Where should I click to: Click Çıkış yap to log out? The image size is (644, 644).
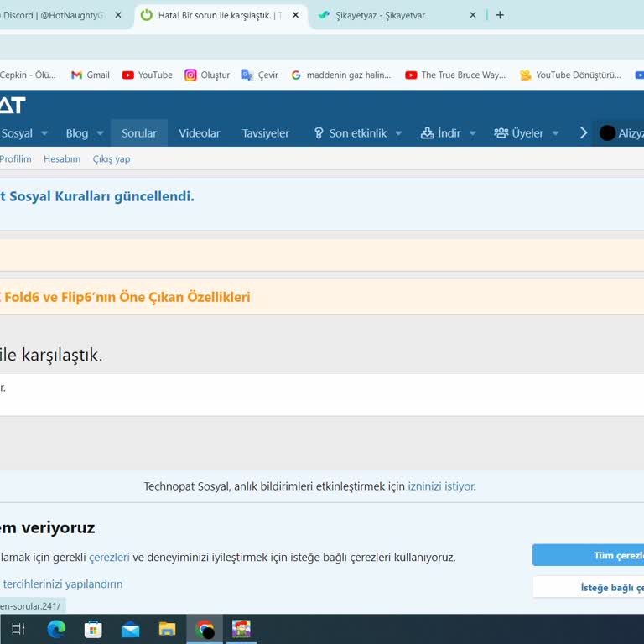pos(112,159)
